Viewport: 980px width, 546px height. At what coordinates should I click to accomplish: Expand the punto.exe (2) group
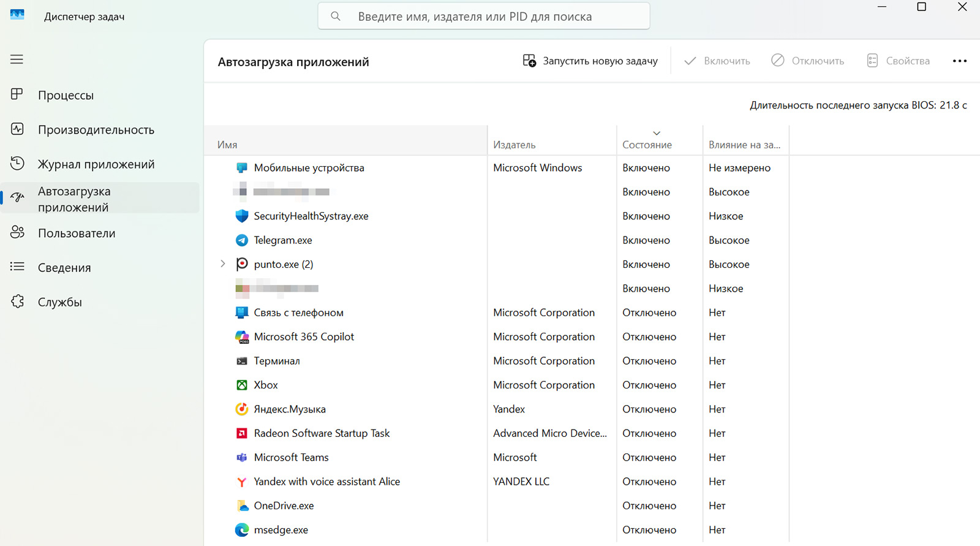coord(223,264)
